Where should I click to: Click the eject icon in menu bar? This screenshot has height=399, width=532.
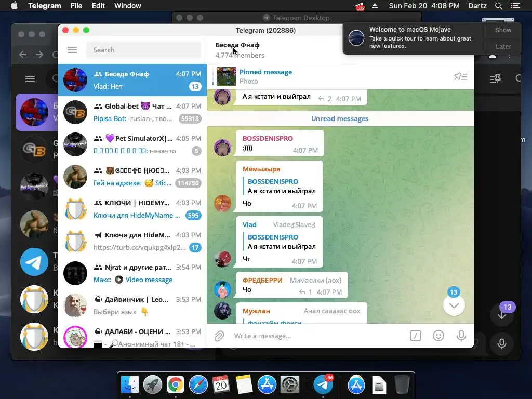coord(375,6)
